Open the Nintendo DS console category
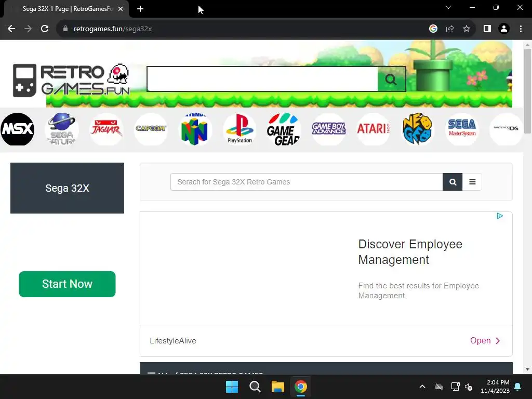The height and width of the screenshot is (399, 532). 506,129
